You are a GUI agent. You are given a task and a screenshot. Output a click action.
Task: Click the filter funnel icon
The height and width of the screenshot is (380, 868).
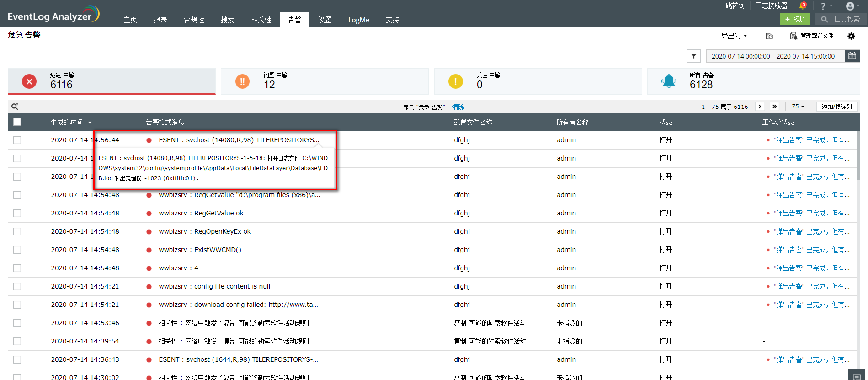(x=694, y=56)
